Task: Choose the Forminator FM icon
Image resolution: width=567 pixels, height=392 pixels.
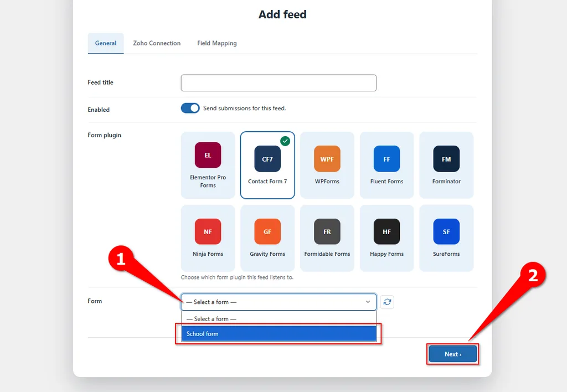Action: click(x=446, y=159)
